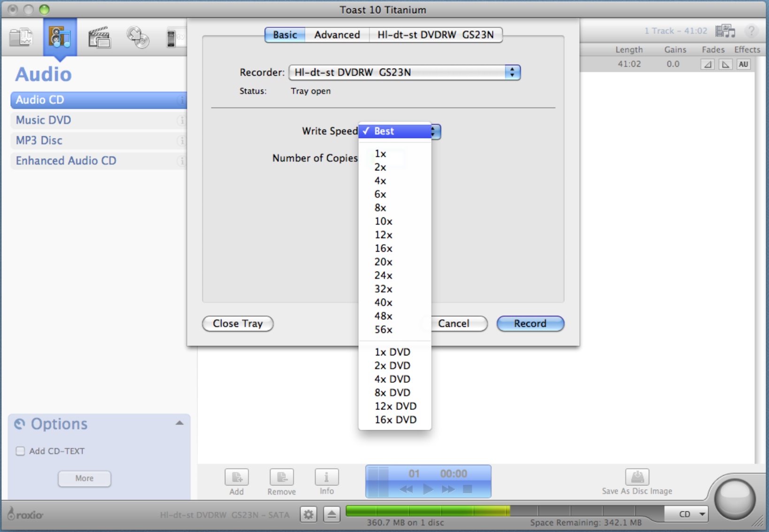Viewport: 769px width, 532px height.
Task: Click the green zoom window button
Action: [x=45, y=9]
